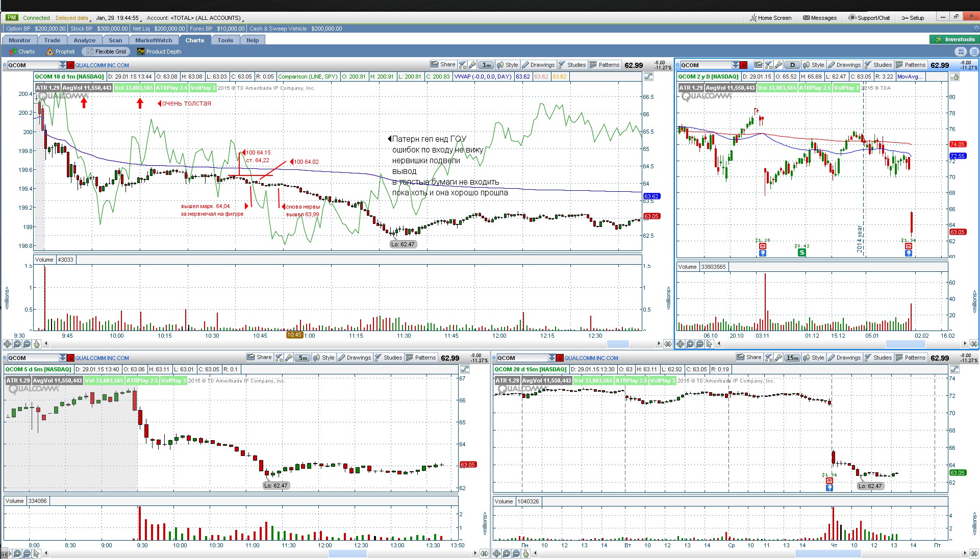This screenshot has height=559, width=980.
Task: Open Studies on the 5m chart
Action: pos(388,358)
